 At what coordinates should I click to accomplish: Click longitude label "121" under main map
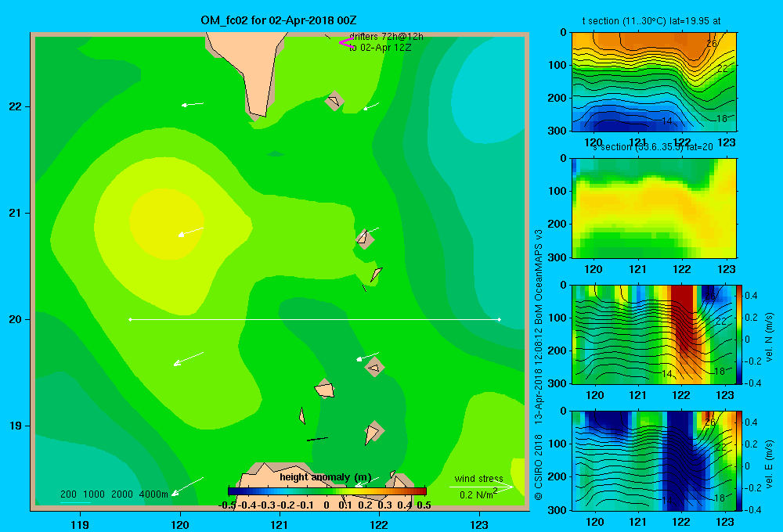(280, 524)
